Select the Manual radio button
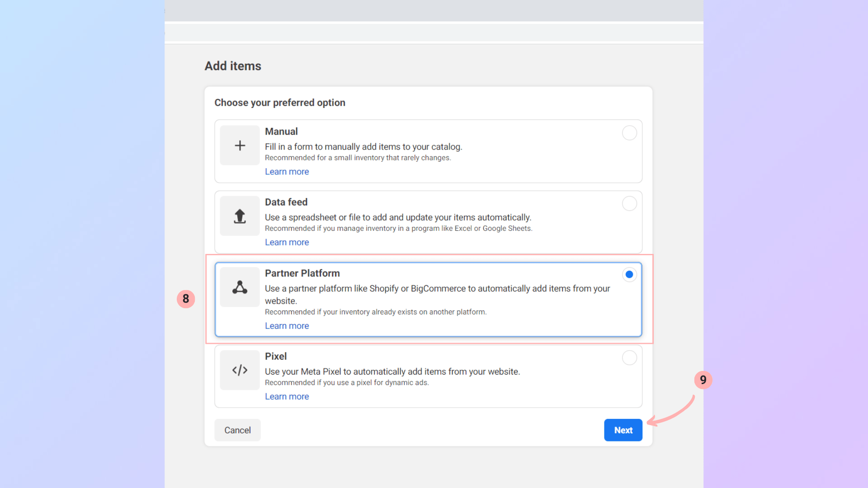This screenshot has width=868, height=488. (x=629, y=133)
